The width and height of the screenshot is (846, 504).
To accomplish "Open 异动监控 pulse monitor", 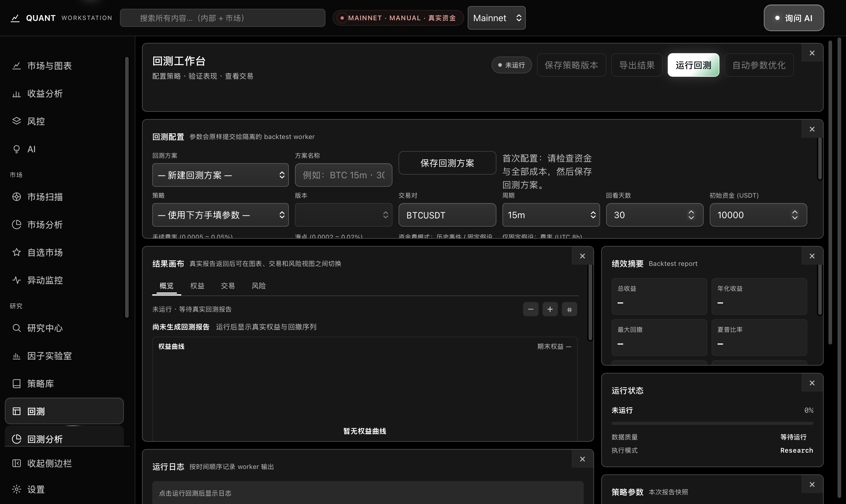I will [x=64, y=280].
